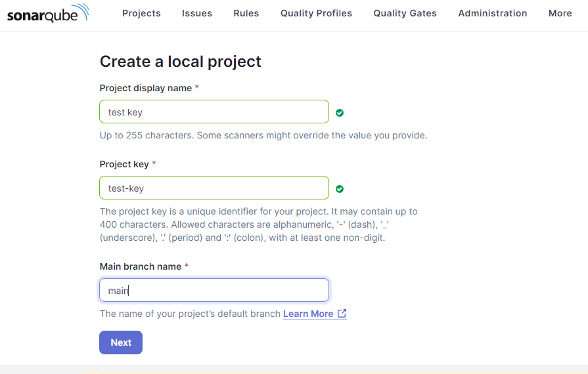The width and height of the screenshot is (588, 374).
Task: Click the Project display name label
Action: click(x=145, y=88)
